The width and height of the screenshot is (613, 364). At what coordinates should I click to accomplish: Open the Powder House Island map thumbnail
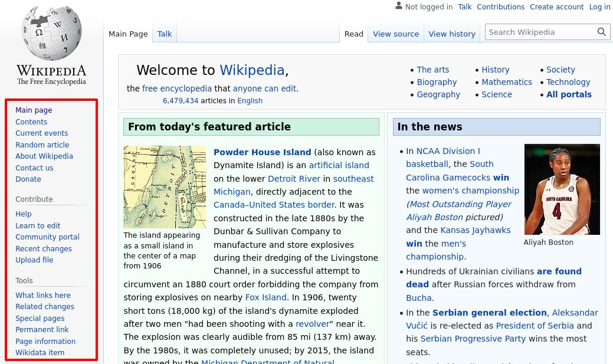pos(165,187)
